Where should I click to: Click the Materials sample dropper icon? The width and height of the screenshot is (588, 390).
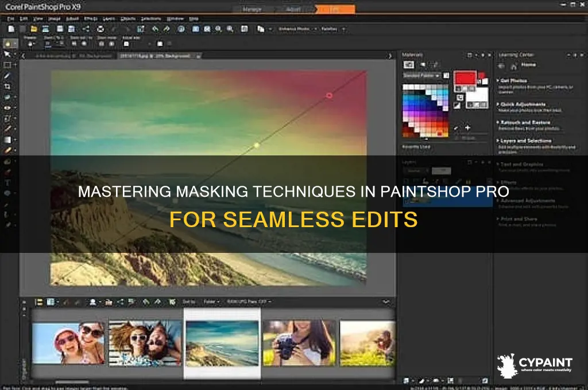pyautogui.click(x=455, y=128)
